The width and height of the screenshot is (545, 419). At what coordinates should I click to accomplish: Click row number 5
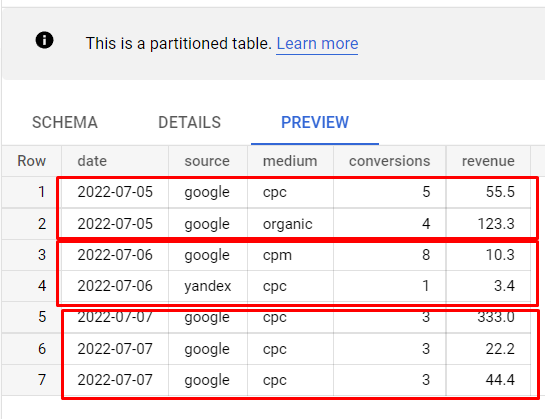tap(42, 317)
